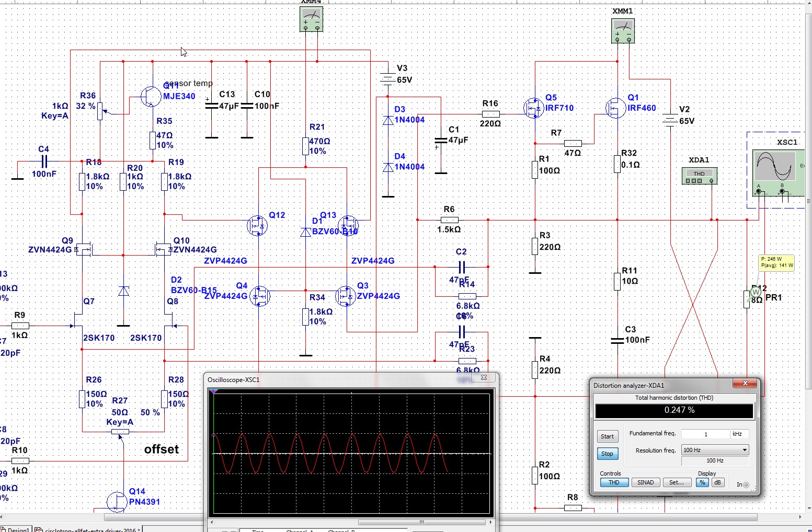Open the Set... controls dialog
Image resolution: width=812 pixels, height=532 pixels.
click(x=677, y=482)
